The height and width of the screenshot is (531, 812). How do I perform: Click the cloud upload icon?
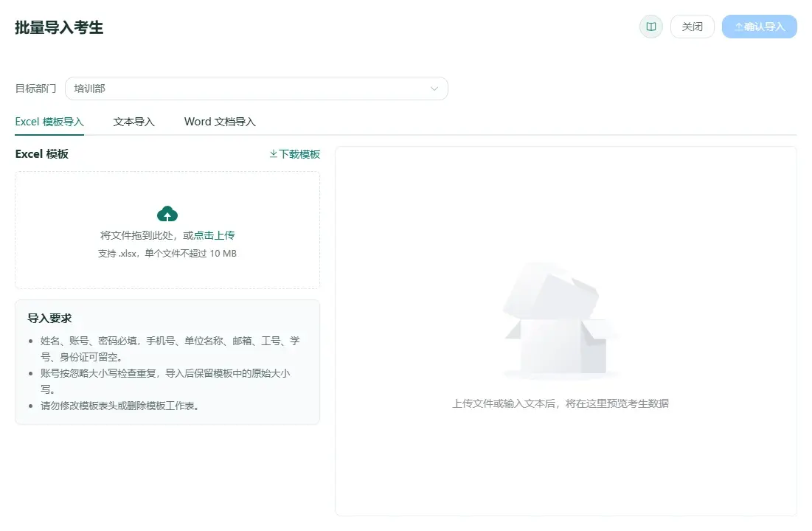167,214
